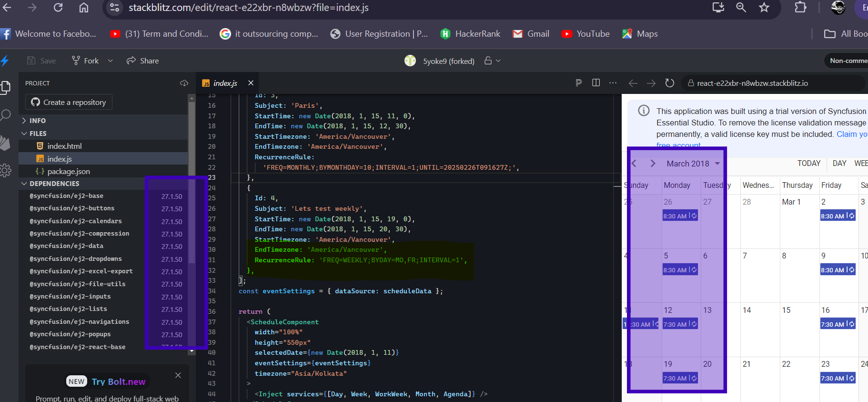Click the project panel scroll-down arrow

(x=192, y=351)
